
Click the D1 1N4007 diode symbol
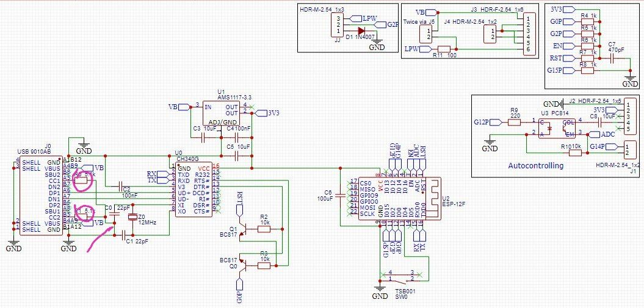click(361, 30)
